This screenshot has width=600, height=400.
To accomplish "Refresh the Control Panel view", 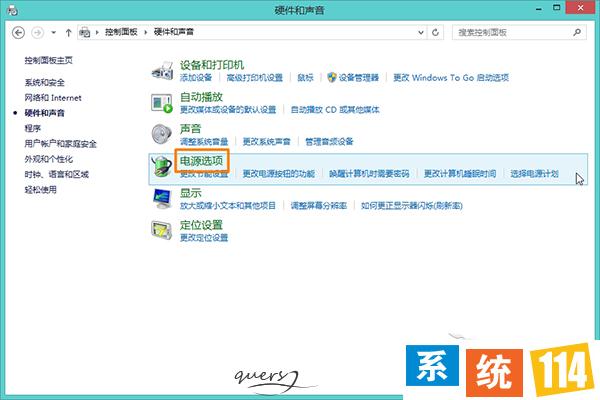I will [x=435, y=33].
